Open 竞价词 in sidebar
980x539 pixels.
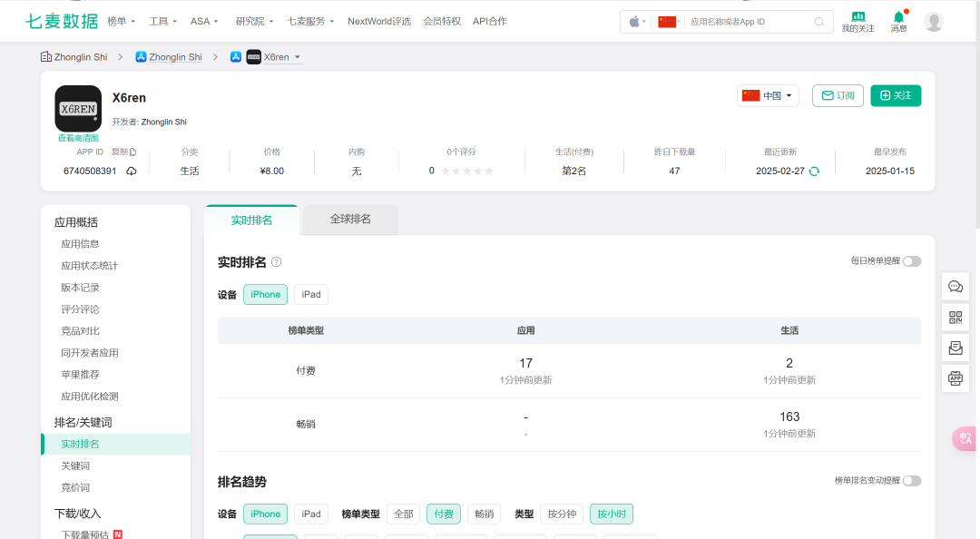coord(75,487)
